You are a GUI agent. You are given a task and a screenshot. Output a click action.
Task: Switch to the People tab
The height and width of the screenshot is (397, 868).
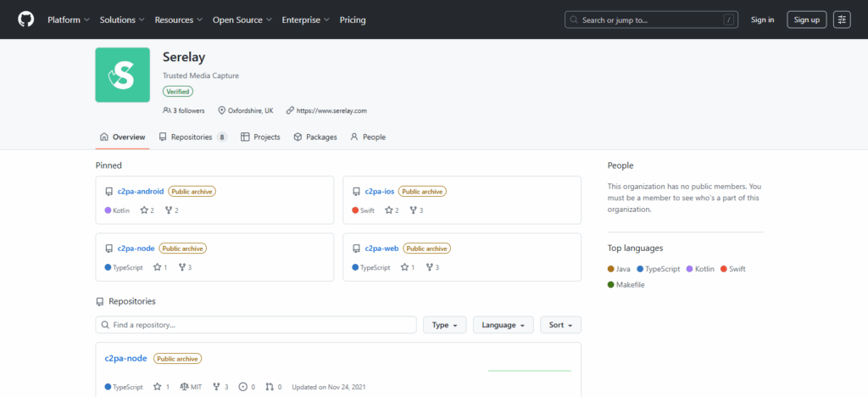coord(368,137)
